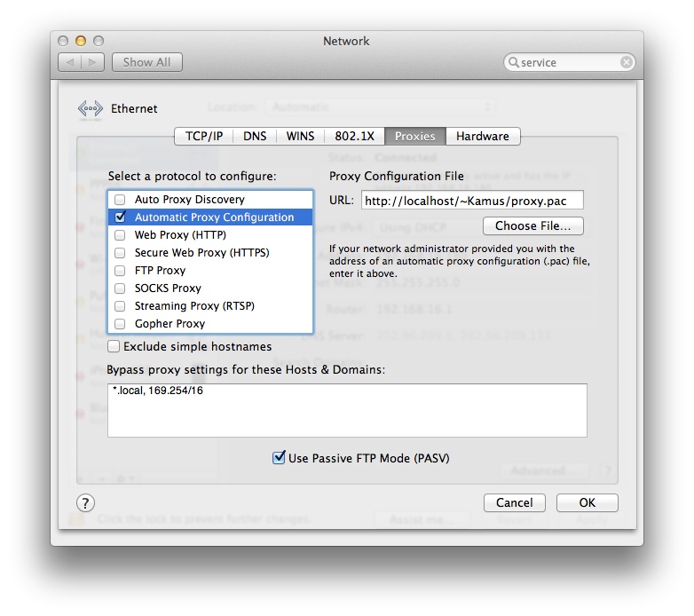Image resolution: width=694 pixels, height=616 pixels.
Task: Click the proxy configuration URL field
Action: pos(472,201)
